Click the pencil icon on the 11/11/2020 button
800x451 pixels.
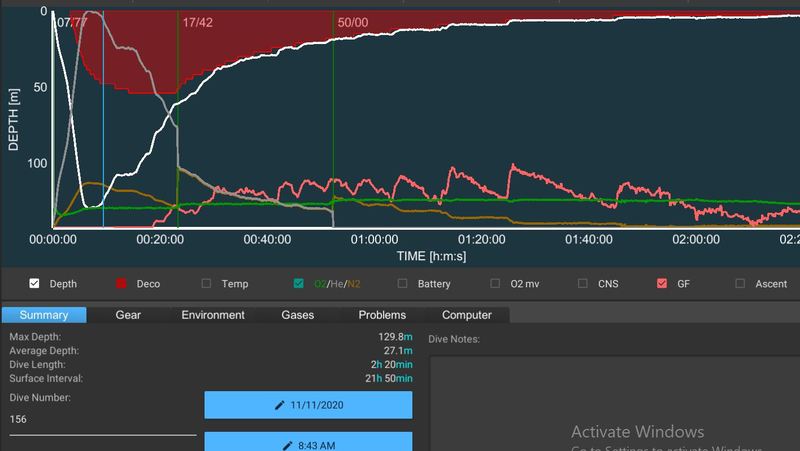pyautogui.click(x=281, y=405)
